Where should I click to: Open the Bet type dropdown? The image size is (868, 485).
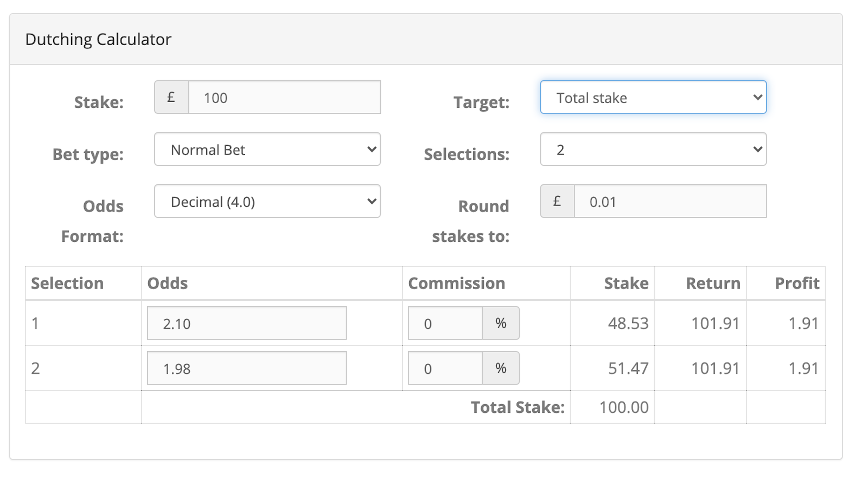coord(267,150)
